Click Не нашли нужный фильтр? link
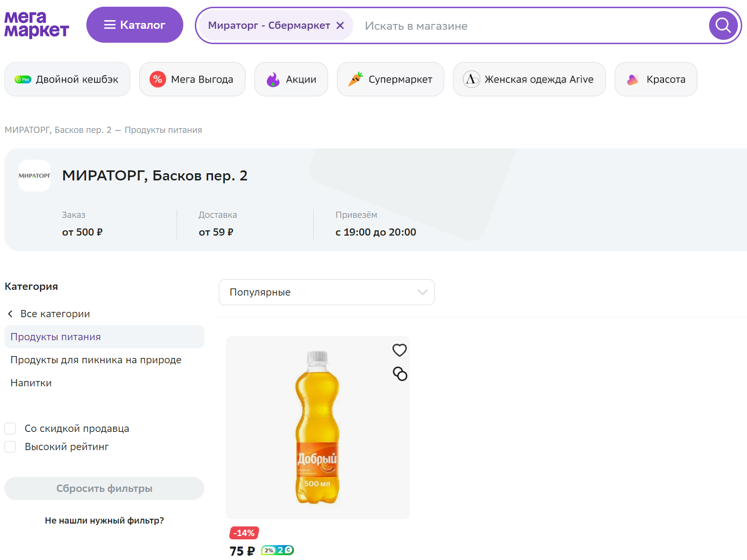747x560 pixels. pyautogui.click(x=104, y=521)
